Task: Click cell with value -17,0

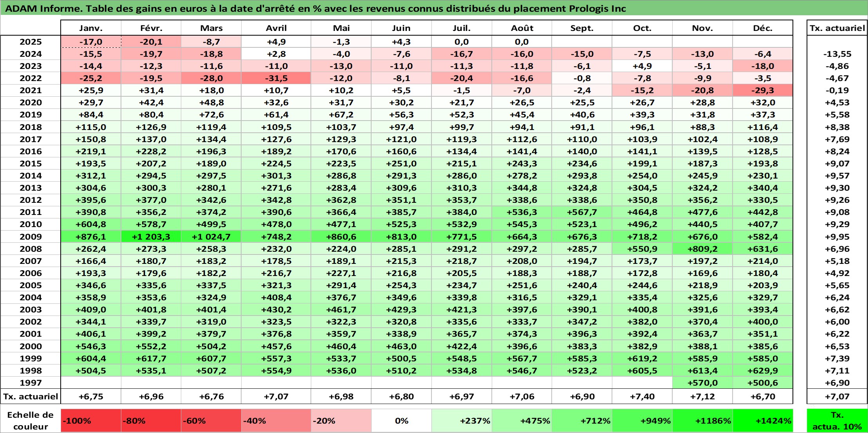Action: point(91,42)
